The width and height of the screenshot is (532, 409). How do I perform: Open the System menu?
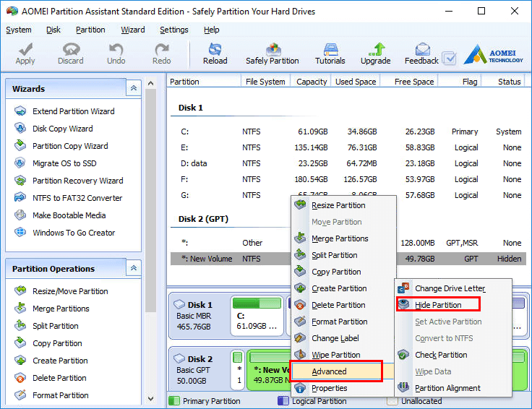tap(19, 30)
